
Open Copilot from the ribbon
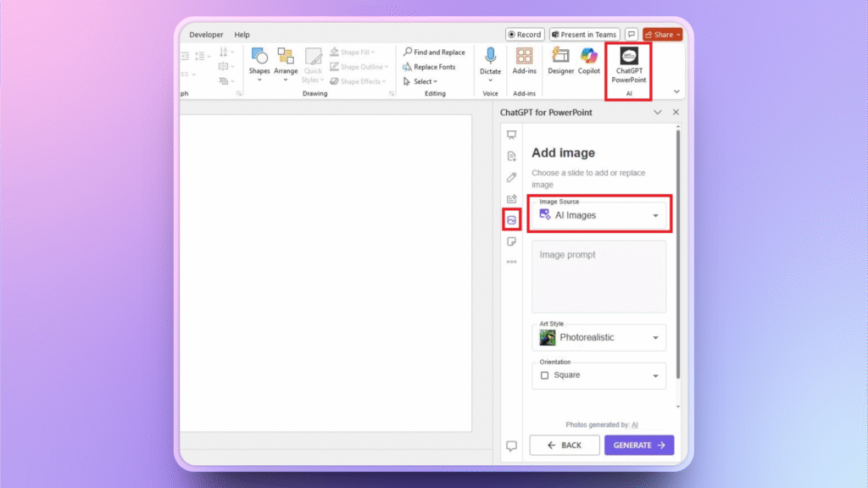(588, 61)
